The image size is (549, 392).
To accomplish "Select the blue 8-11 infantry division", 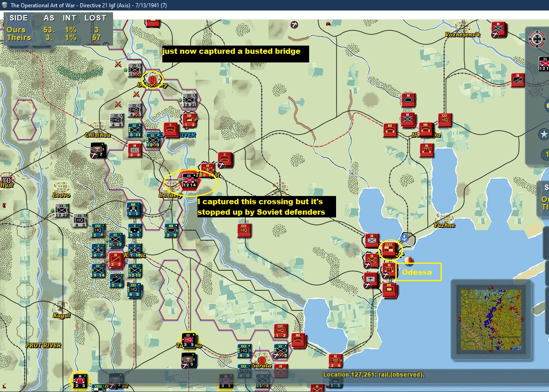I will coord(135,130).
